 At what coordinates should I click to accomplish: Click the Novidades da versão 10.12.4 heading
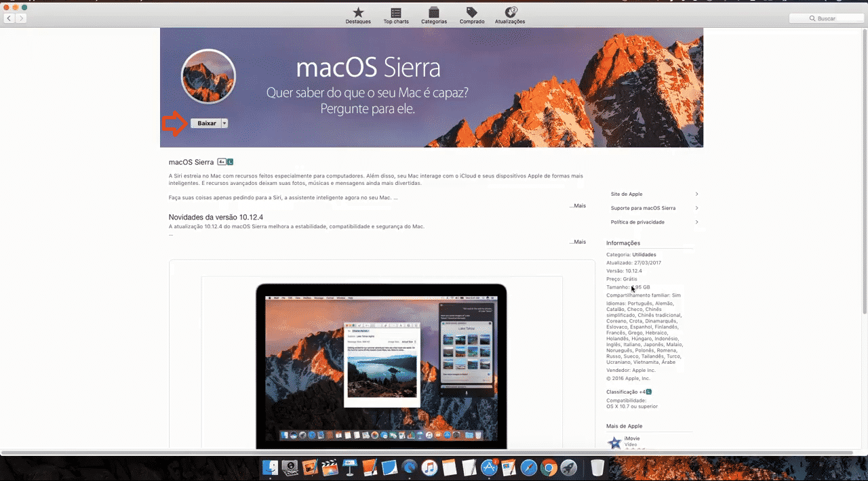click(216, 217)
